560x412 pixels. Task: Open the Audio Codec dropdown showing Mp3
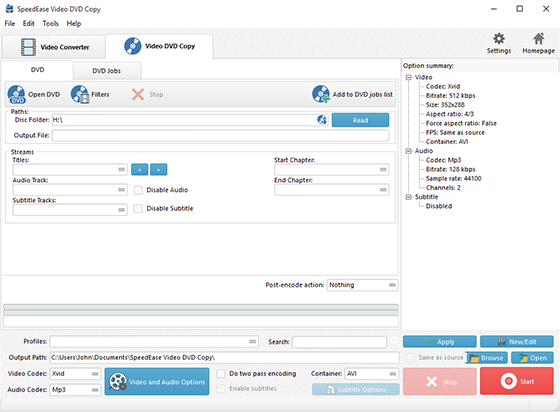pyautogui.click(x=75, y=390)
